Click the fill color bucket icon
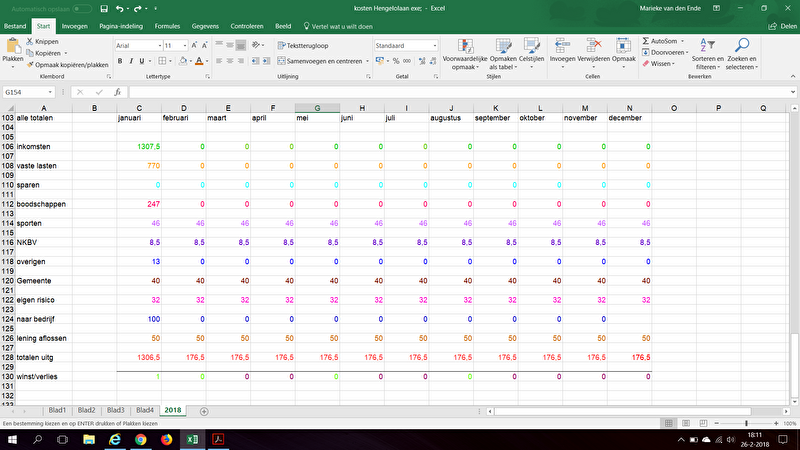This screenshot has width=800, height=450. click(x=183, y=61)
